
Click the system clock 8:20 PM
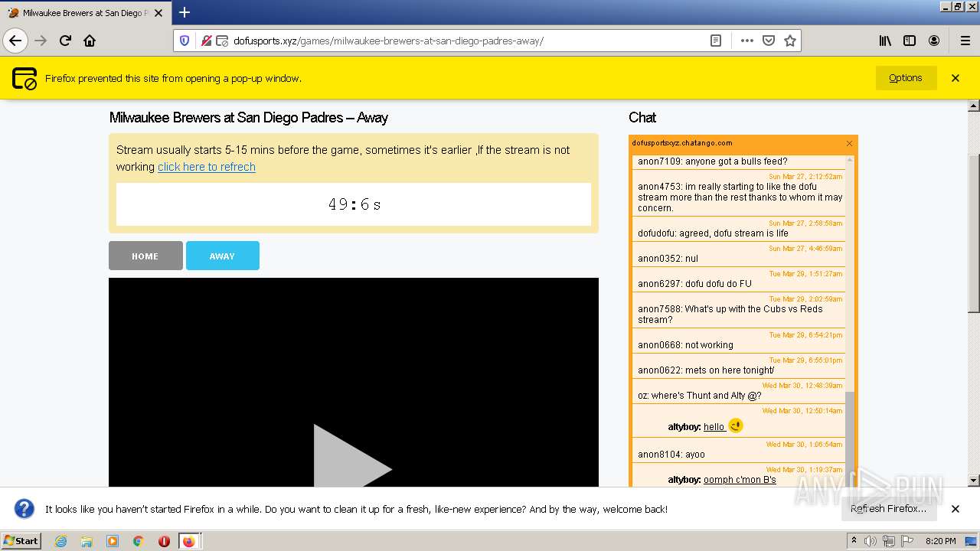click(940, 541)
